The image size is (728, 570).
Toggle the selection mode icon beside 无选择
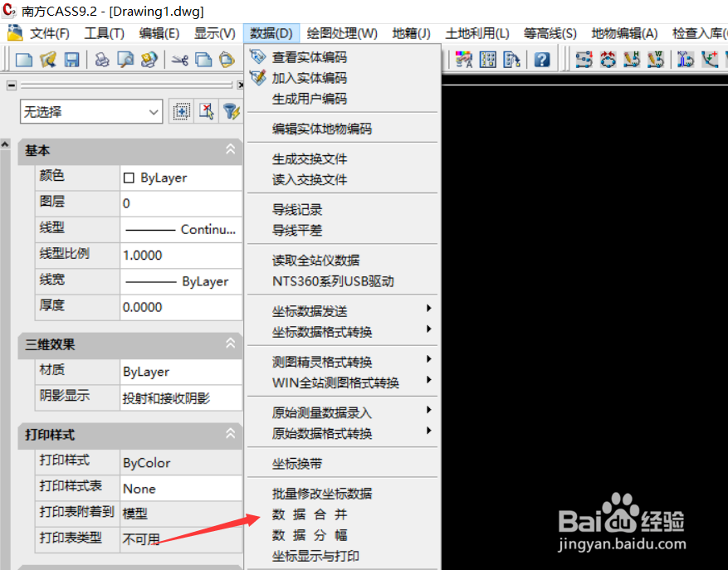tap(182, 110)
